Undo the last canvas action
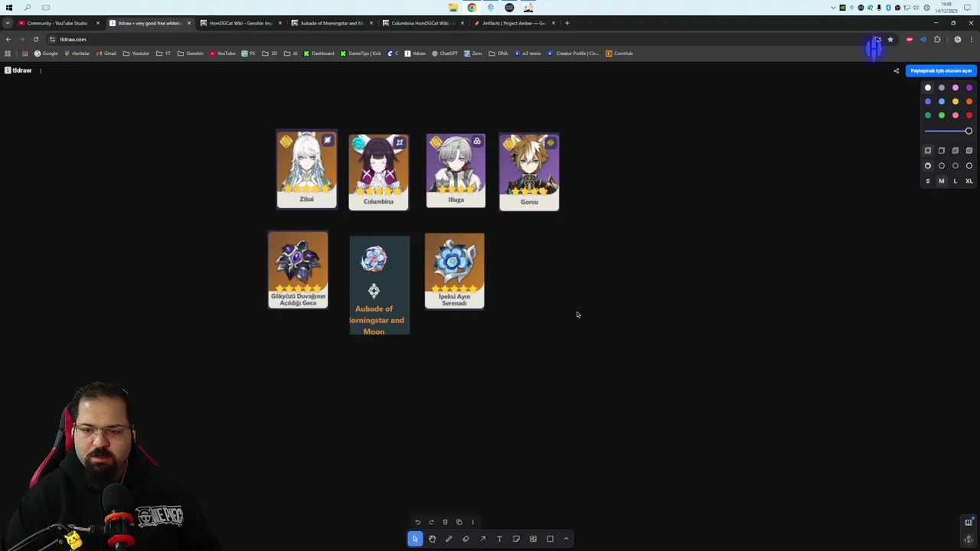This screenshot has height=551, width=980. (x=417, y=522)
